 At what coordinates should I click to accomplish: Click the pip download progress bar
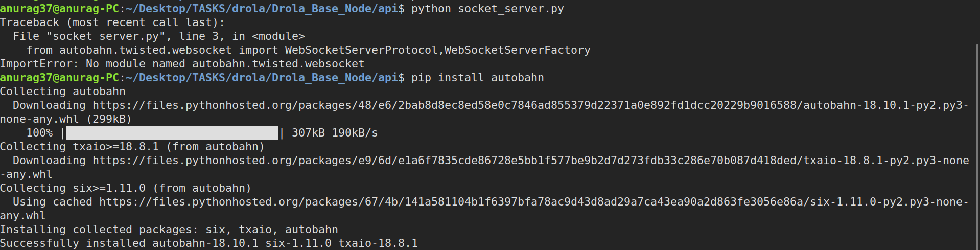point(172,133)
